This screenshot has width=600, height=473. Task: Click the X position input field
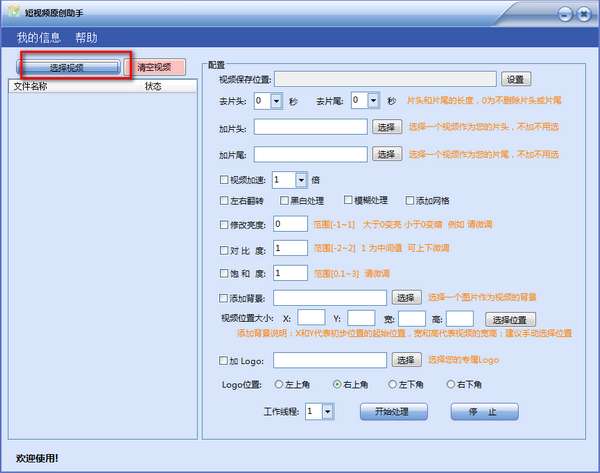311,318
